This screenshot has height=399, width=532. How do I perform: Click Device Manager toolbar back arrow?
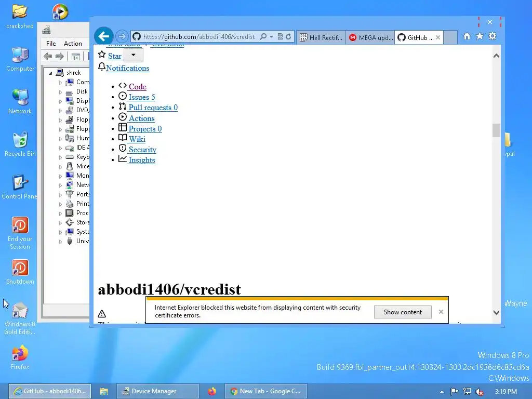[48, 56]
